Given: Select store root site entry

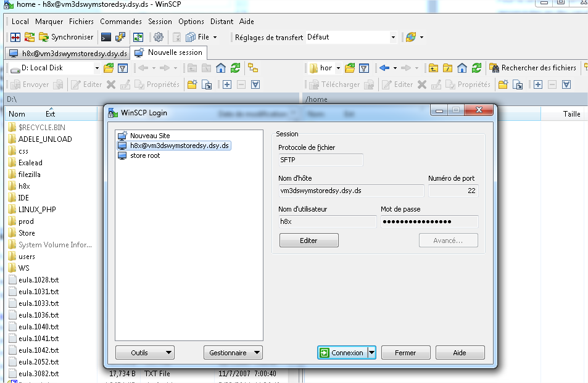Looking at the screenshot, I should click(x=145, y=155).
